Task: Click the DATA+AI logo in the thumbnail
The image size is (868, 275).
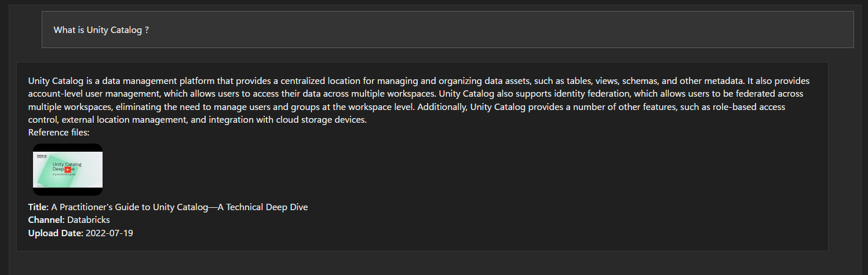Action: [x=41, y=156]
